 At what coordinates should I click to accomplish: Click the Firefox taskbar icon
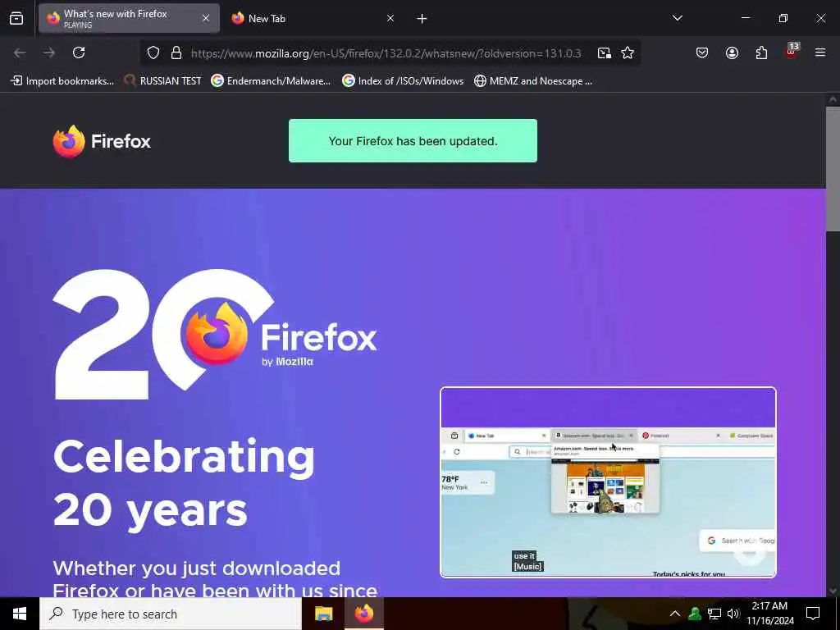click(x=363, y=614)
